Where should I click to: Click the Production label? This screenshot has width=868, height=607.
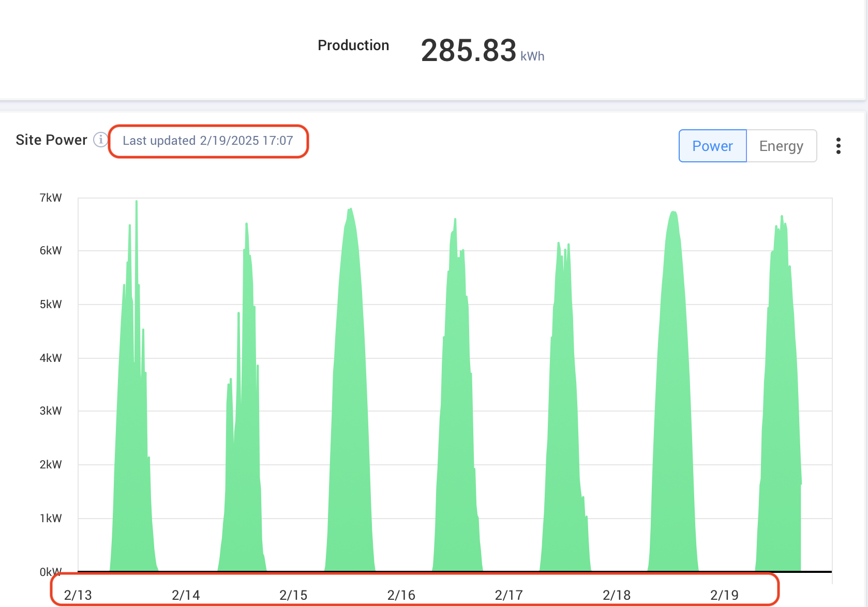coord(353,45)
